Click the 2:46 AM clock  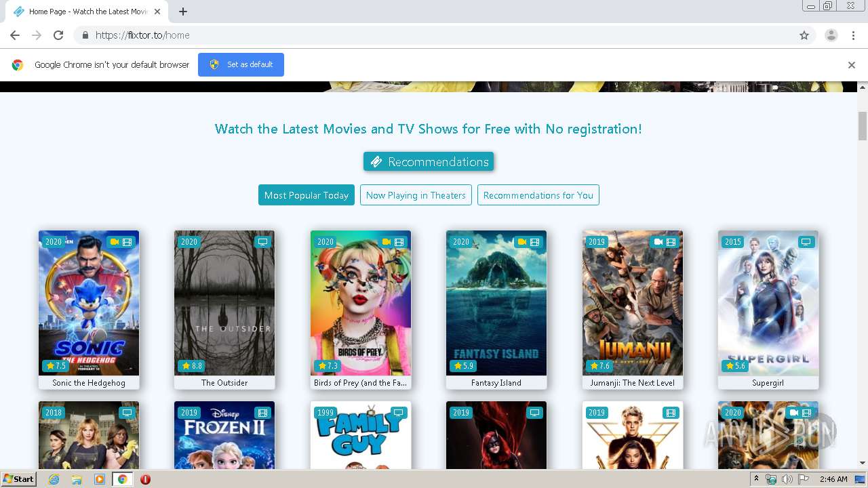click(x=833, y=479)
